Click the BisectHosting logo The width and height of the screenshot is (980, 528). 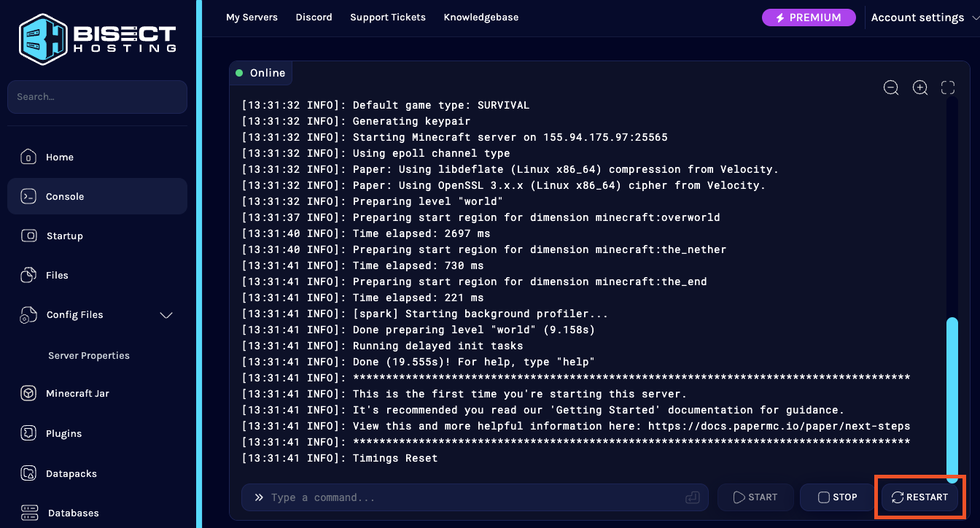(97, 39)
